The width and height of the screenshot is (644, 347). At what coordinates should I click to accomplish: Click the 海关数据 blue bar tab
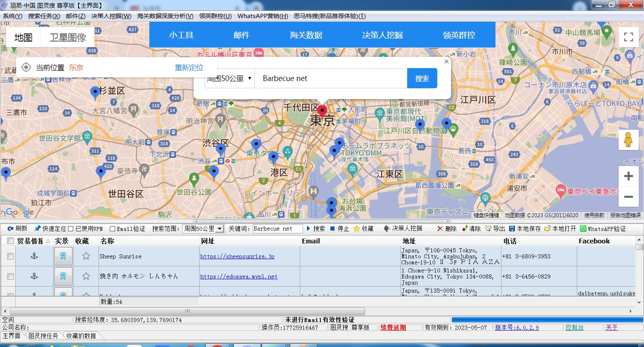(x=306, y=35)
